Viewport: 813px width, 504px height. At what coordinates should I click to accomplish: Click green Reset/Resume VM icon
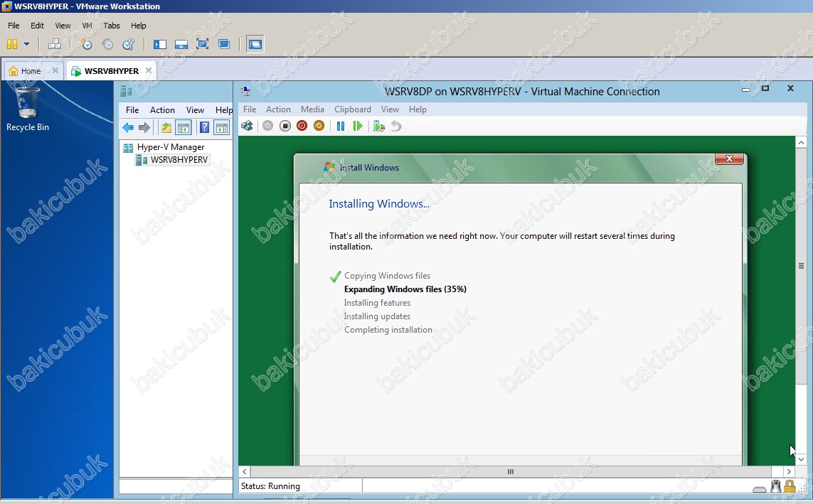(x=357, y=126)
